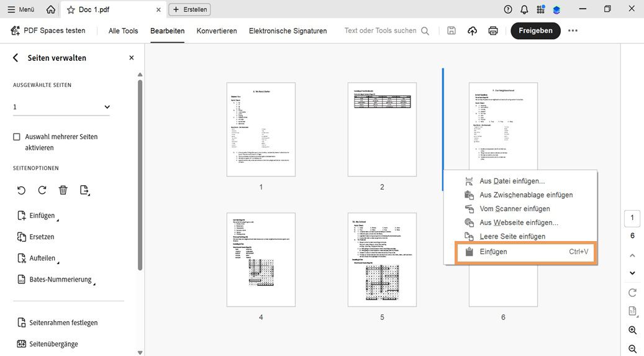Image resolution: width=644 pixels, height=356 pixels.
Task: Open the Menü hamburger menu
Action: (20, 9)
